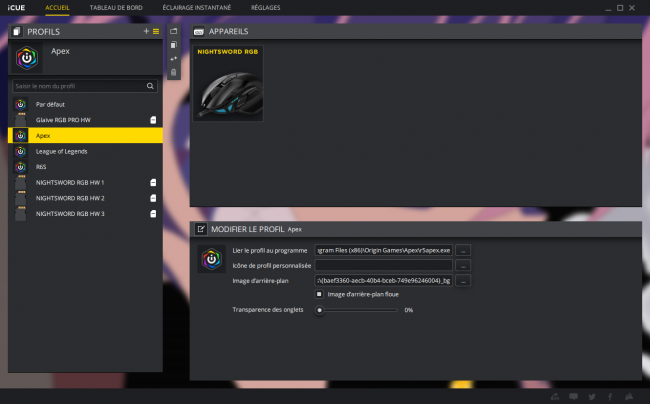Add a new profile with plus icon
This screenshot has width=650, height=404.
(x=146, y=31)
